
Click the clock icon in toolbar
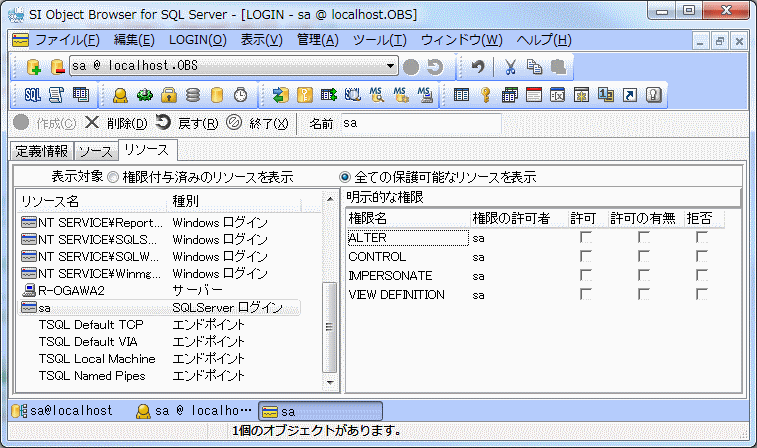(x=240, y=95)
